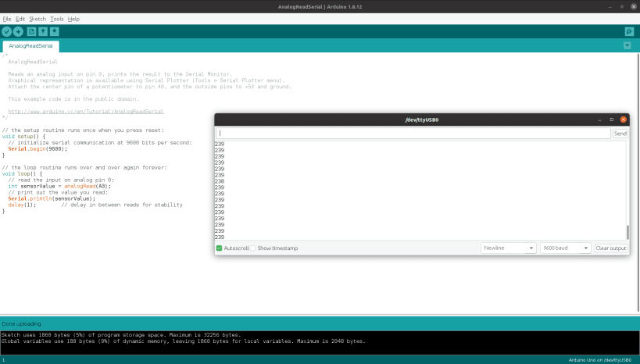The image size is (640, 364).
Task: Open the tab options dropdown arrow
Action: pyautogui.click(x=627, y=46)
